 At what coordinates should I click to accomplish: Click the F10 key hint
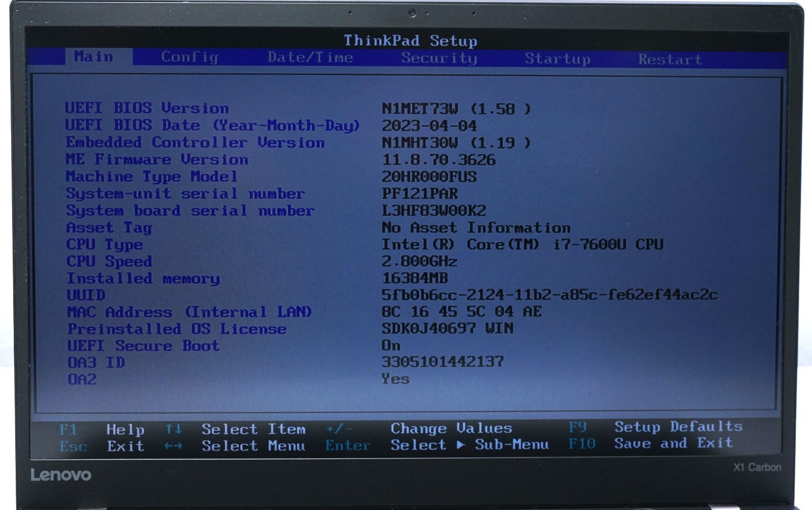[x=582, y=444]
